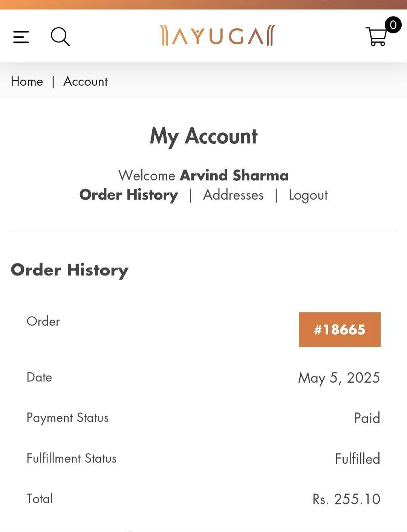Log out using the Logout link
This screenshot has width=407, height=532.
click(308, 195)
